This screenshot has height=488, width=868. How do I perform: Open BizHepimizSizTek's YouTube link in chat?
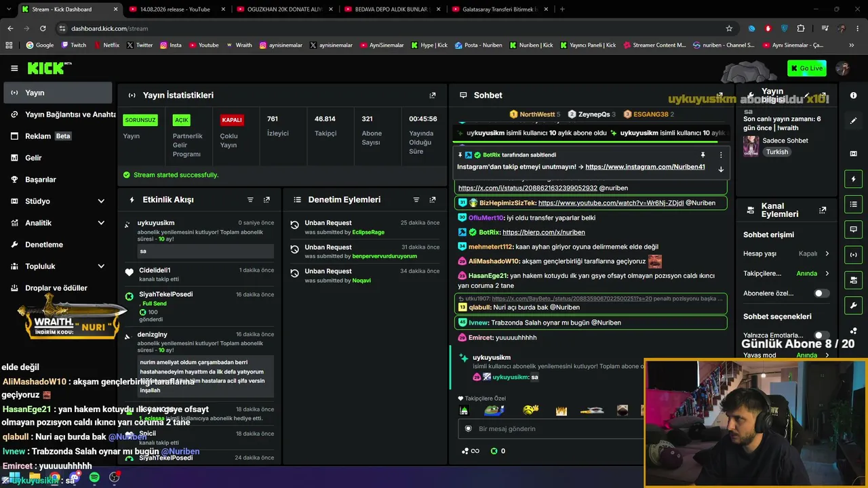tap(610, 203)
